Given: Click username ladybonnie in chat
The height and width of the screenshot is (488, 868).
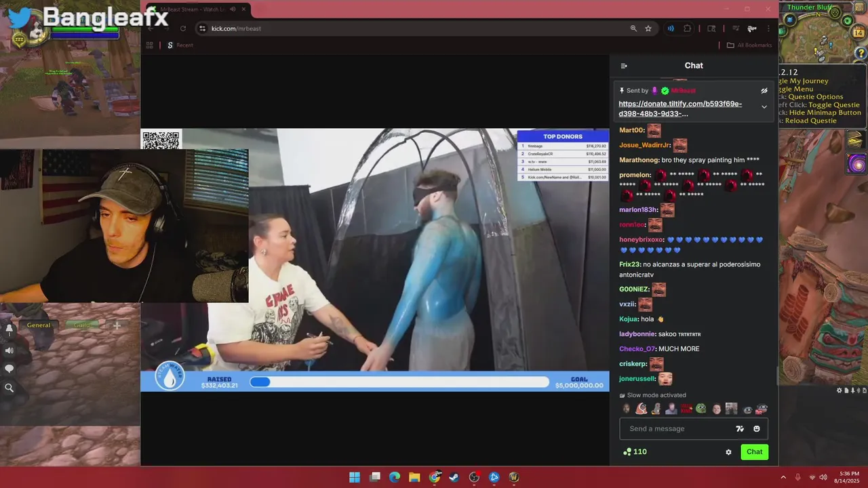Looking at the screenshot, I should pos(637,334).
